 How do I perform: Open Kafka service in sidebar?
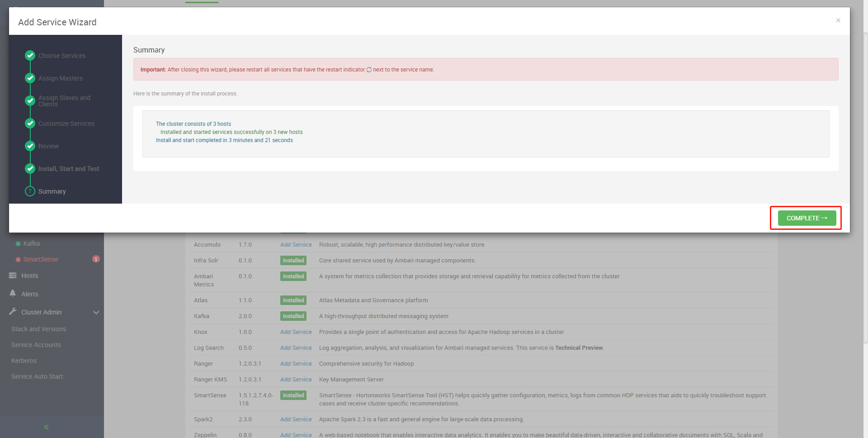(32, 243)
